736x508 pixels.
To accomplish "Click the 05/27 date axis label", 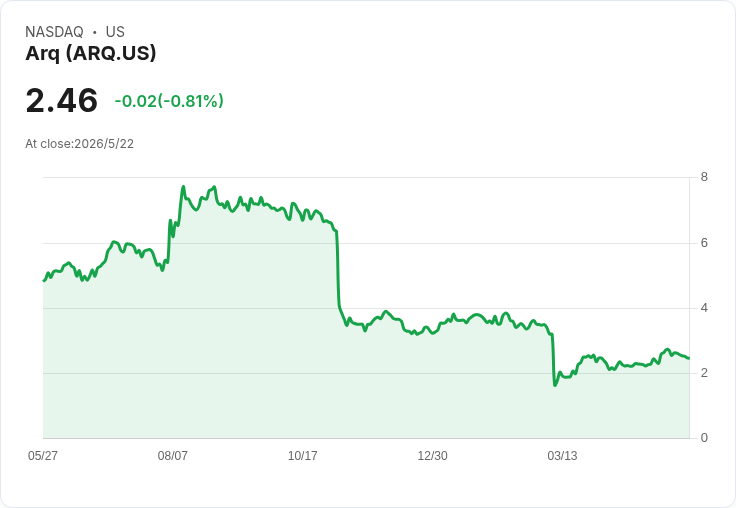I will [x=43, y=455].
